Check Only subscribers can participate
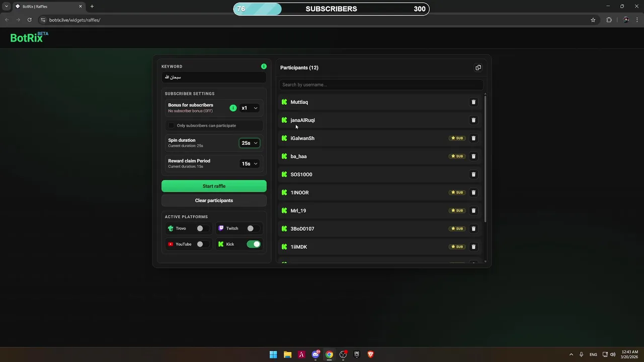This screenshot has width=644, height=362. [x=171, y=126]
